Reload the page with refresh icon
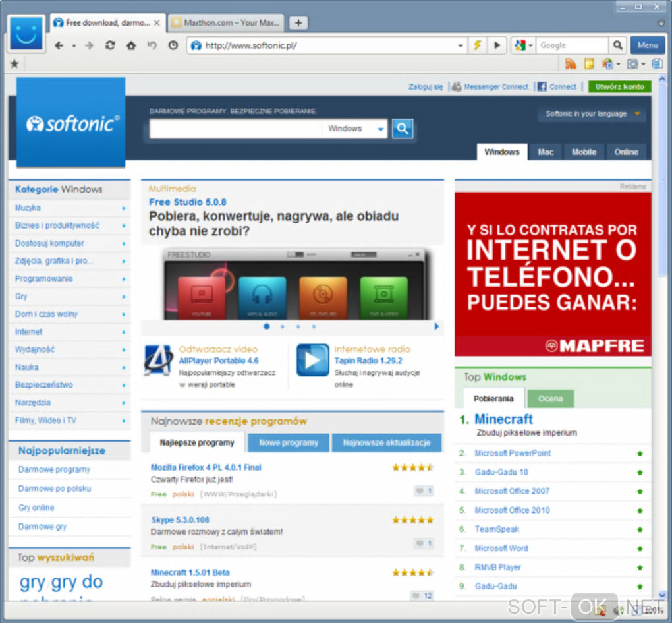The height and width of the screenshot is (623, 672). 110,45
